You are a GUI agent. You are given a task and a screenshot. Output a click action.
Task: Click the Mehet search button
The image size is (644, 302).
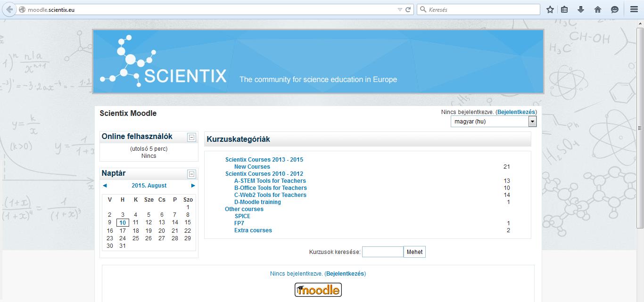click(x=414, y=252)
